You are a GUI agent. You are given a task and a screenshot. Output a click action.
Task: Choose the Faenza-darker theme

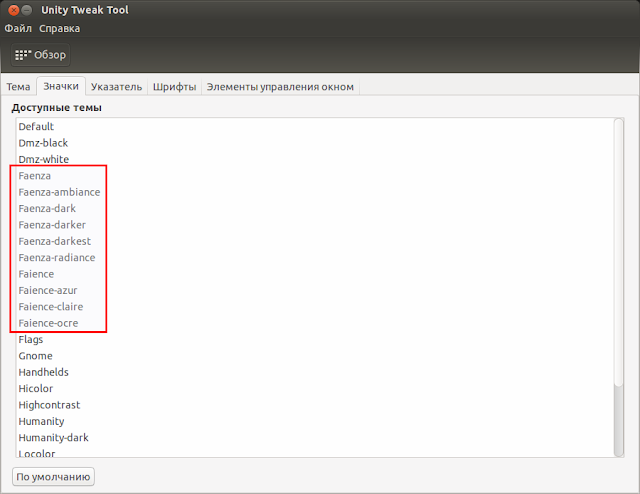[315, 225]
